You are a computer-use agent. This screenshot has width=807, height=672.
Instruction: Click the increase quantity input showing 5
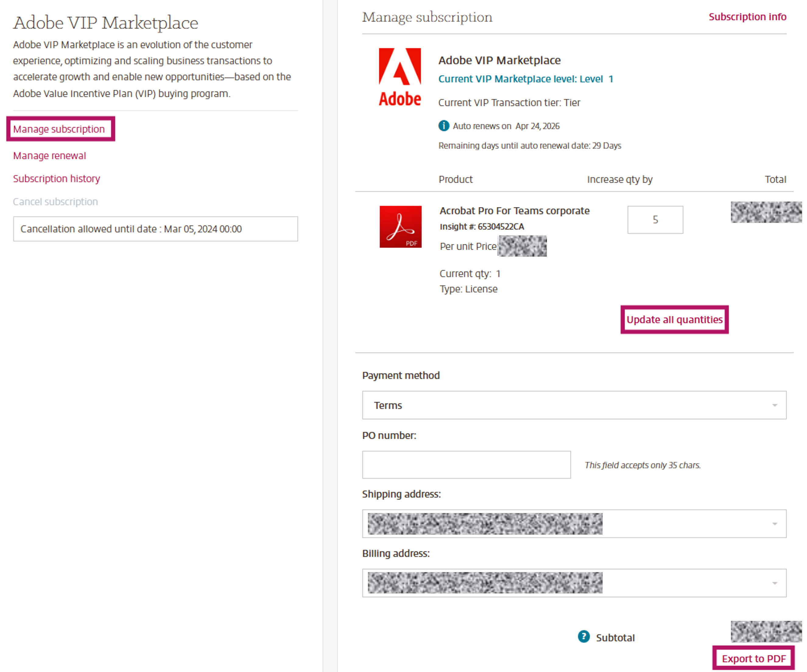click(x=655, y=220)
